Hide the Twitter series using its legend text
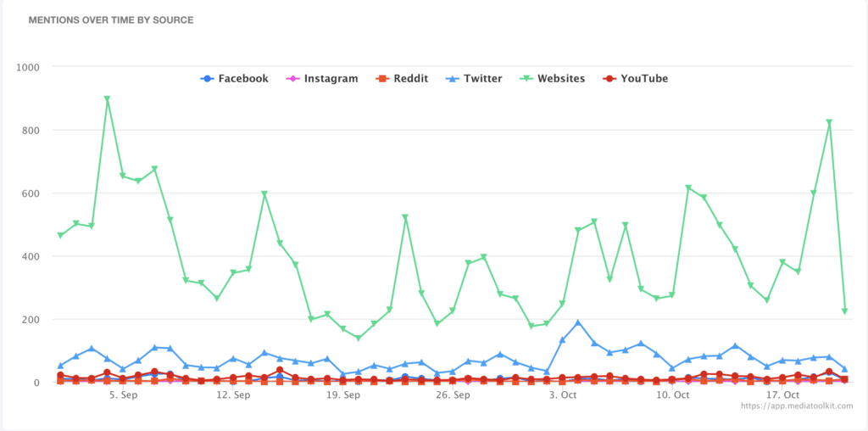This screenshot has width=868, height=431. pos(482,79)
